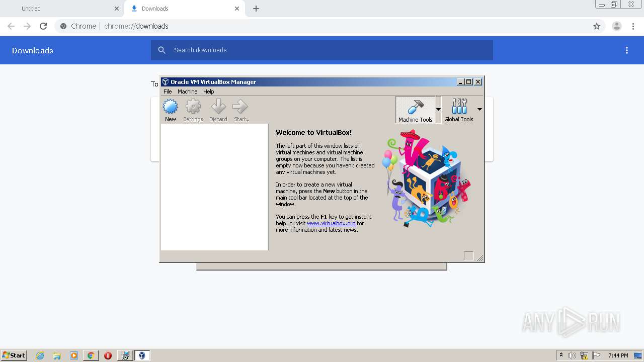644x362 pixels.
Task: Open the File menu in VirtualBox
Action: point(168,92)
